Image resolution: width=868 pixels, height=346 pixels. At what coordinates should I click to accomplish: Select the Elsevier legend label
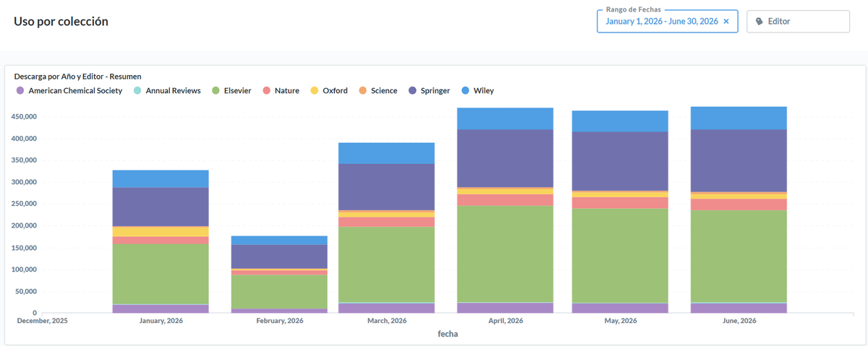point(238,91)
